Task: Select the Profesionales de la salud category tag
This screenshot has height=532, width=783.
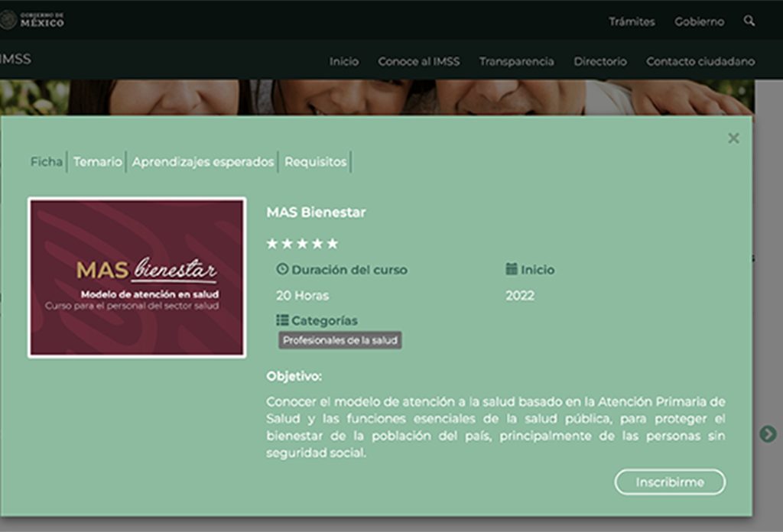Action: tap(340, 340)
